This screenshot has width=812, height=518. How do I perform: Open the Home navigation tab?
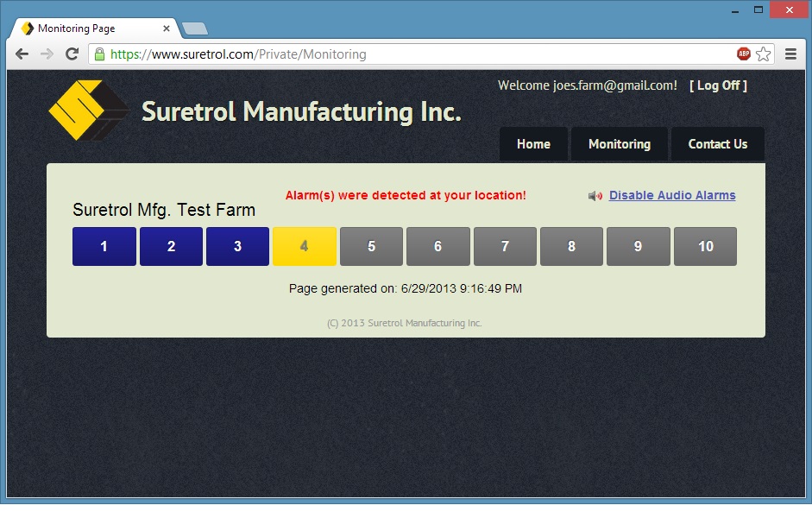click(x=533, y=144)
